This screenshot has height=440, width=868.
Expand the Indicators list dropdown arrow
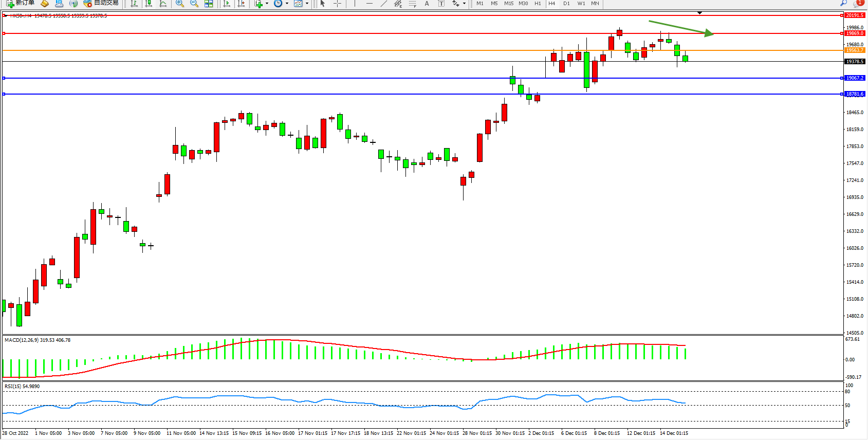(x=267, y=3)
